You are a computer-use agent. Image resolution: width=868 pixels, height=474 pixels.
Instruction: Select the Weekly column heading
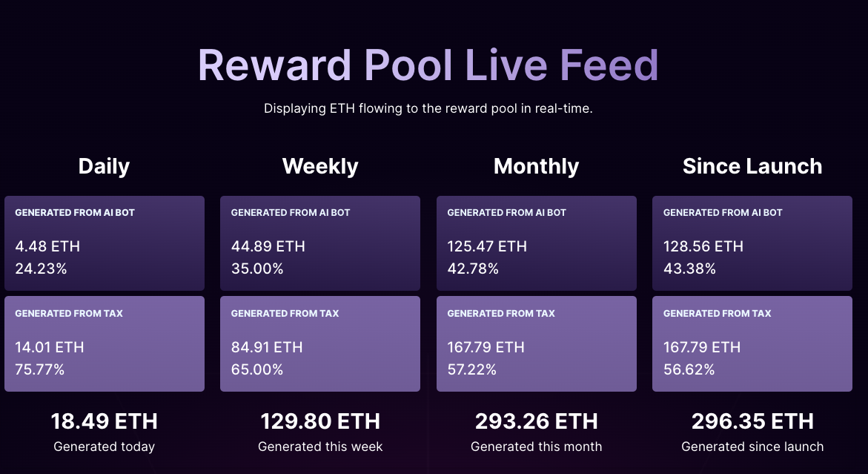coord(320,166)
